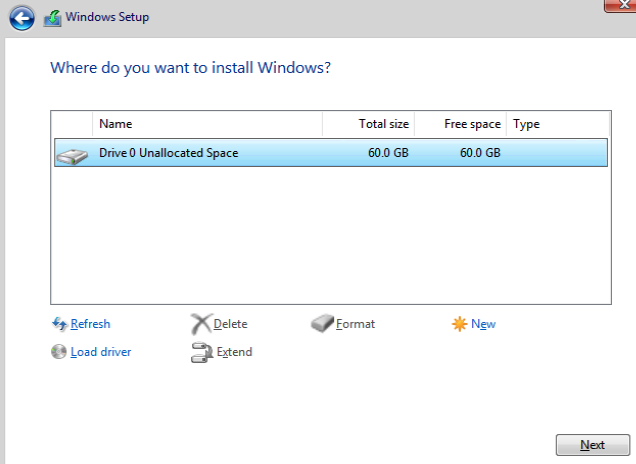
Task: Proceed by clicking the Next button
Action: 592,445
